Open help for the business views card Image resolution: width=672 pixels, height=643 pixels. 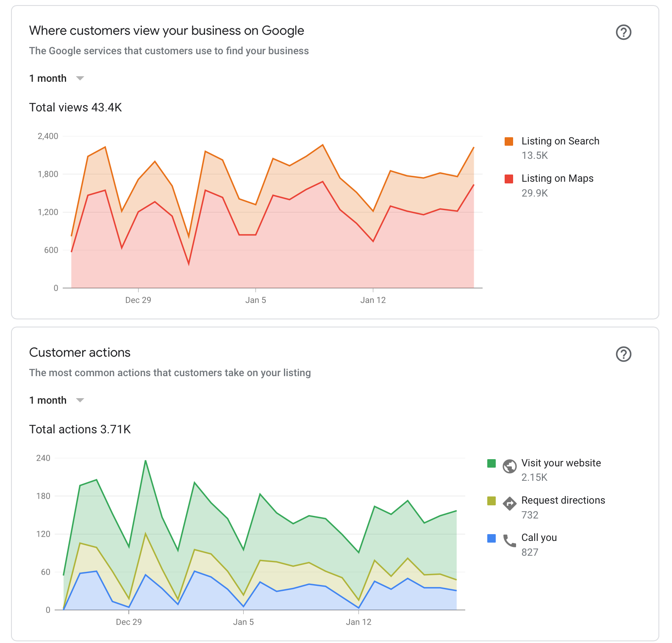tap(623, 32)
